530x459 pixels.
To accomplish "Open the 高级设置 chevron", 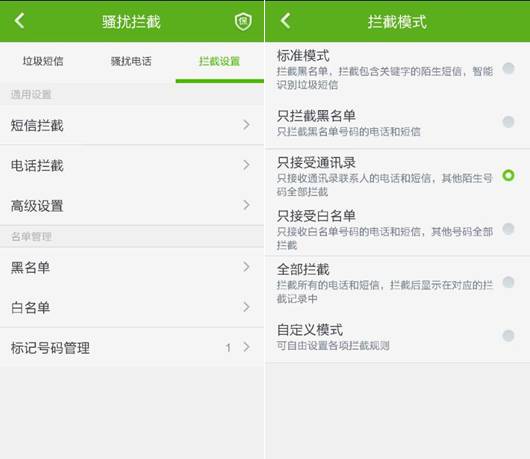I will 246,205.
